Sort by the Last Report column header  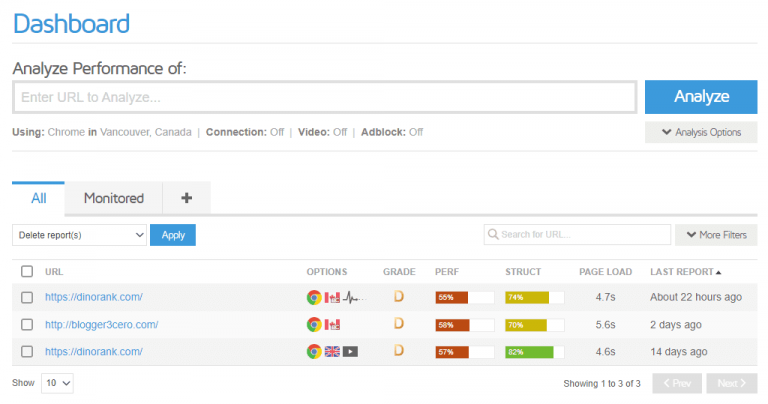click(685, 272)
